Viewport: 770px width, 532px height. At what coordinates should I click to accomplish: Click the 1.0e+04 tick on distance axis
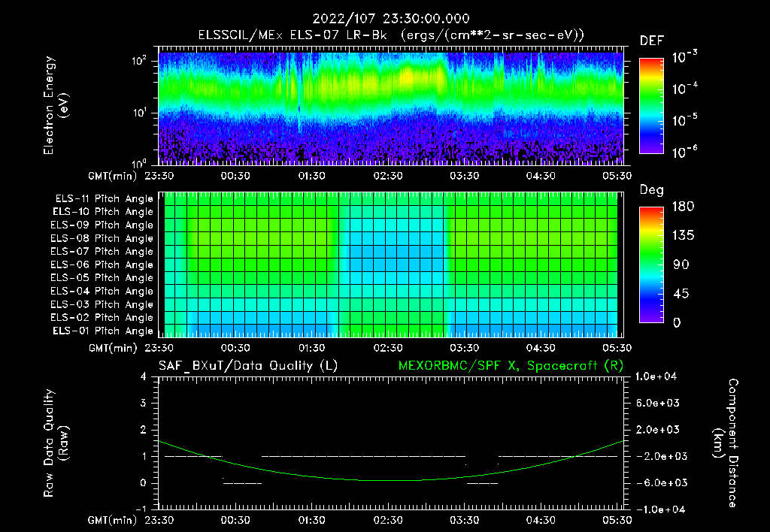[x=656, y=376]
